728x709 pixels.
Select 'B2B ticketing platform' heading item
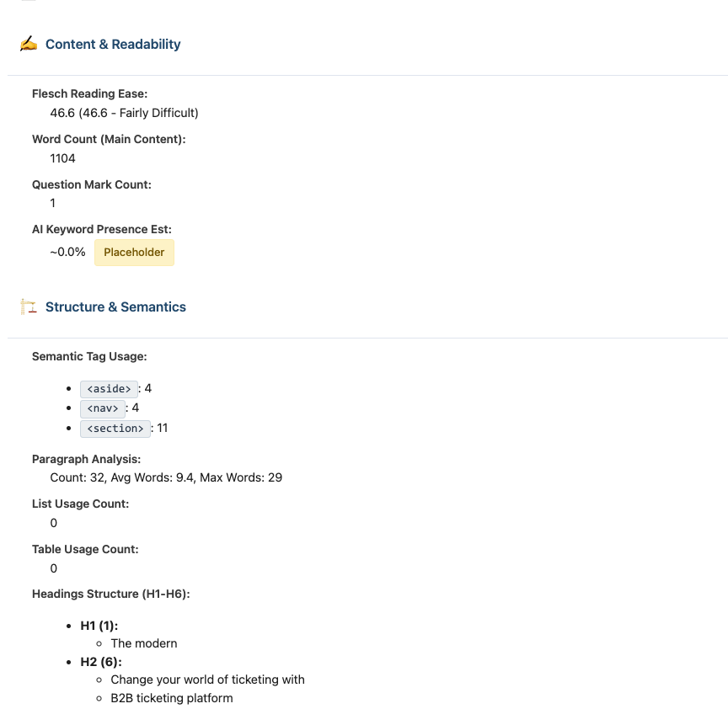tap(172, 698)
